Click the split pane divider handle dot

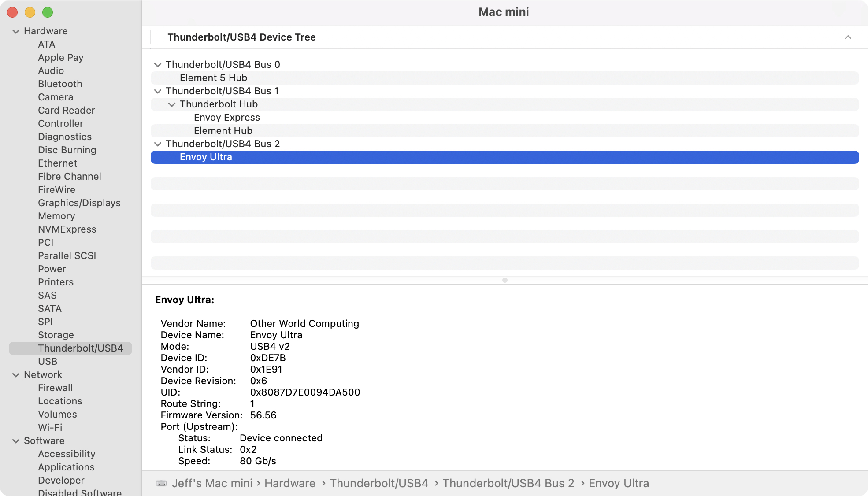(505, 280)
